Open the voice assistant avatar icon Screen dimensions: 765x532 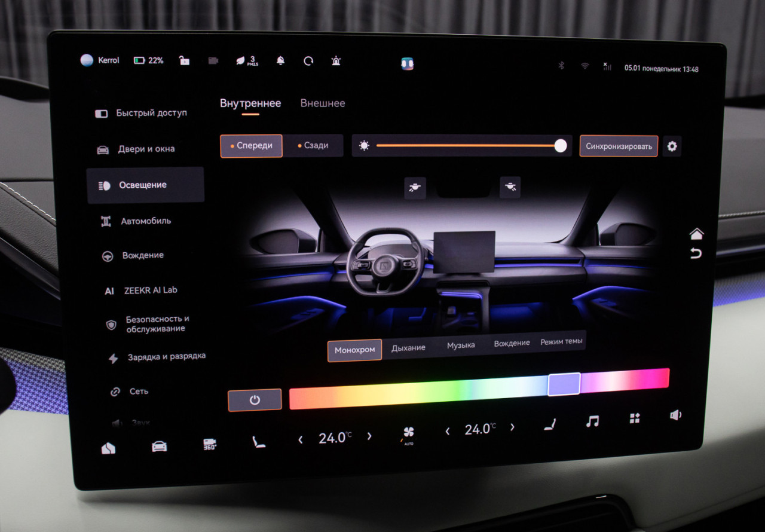pos(408,64)
